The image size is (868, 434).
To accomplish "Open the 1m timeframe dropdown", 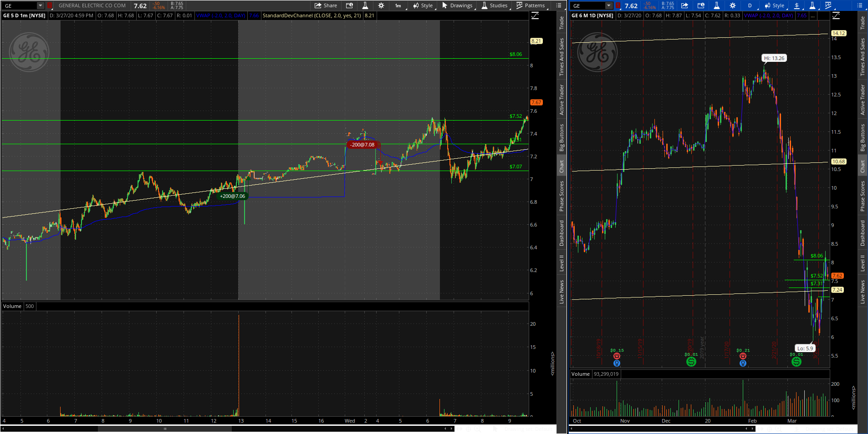I will [x=398, y=5].
